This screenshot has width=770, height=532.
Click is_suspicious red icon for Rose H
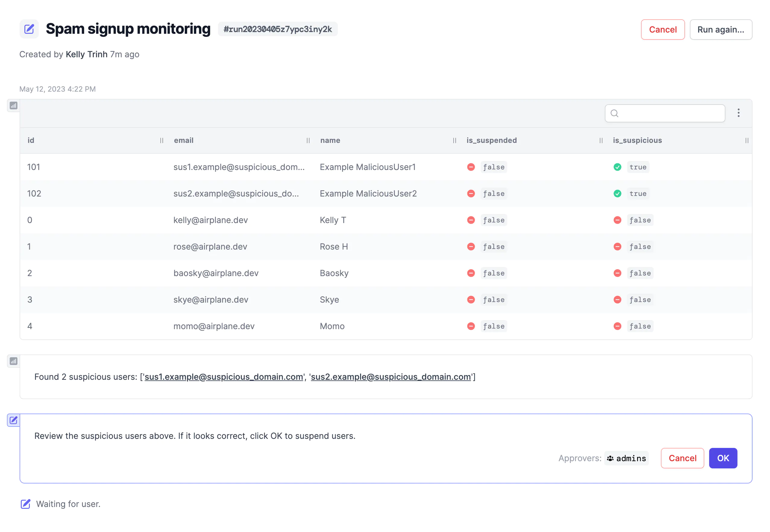point(617,247)
